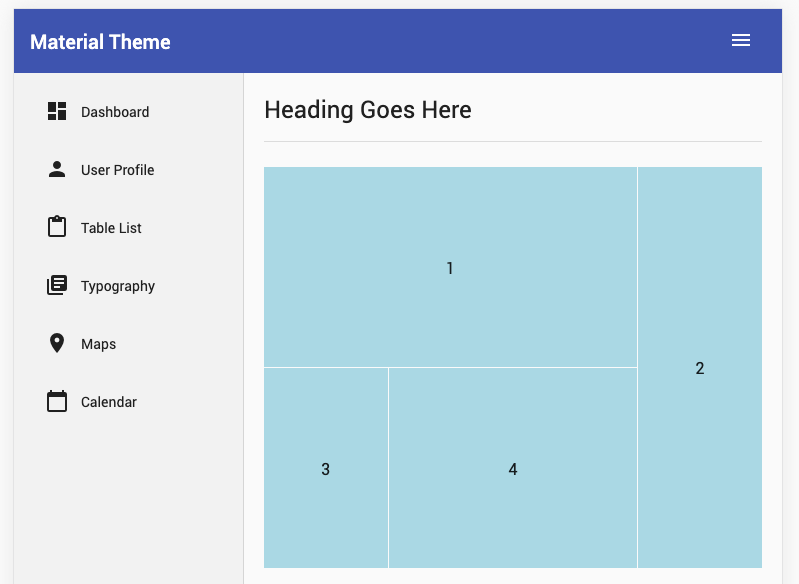The height and width of the screenshot is (584, 799).
Task: Navigate to Maps label
Action: pos(98,344)
